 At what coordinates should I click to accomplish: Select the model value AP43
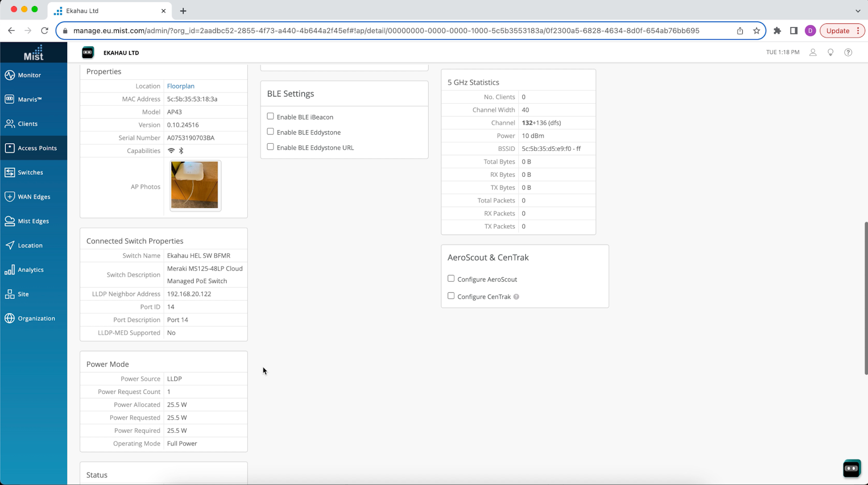coord(175,112)
